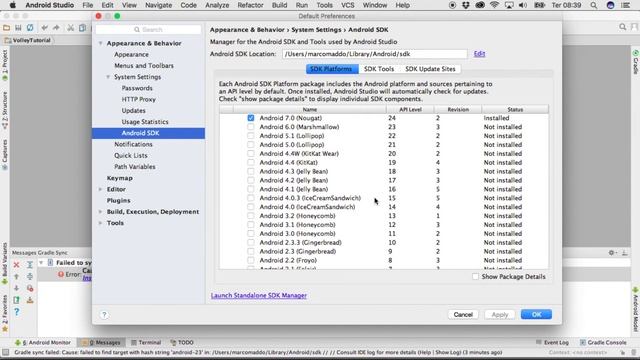Click the Apply button

(500, 314)
